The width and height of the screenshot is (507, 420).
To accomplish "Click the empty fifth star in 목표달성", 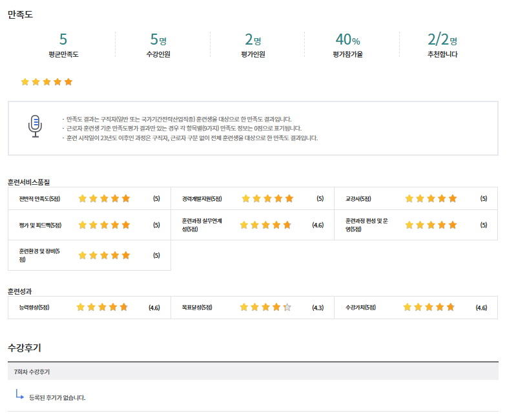I will click(x=287, y=308).
